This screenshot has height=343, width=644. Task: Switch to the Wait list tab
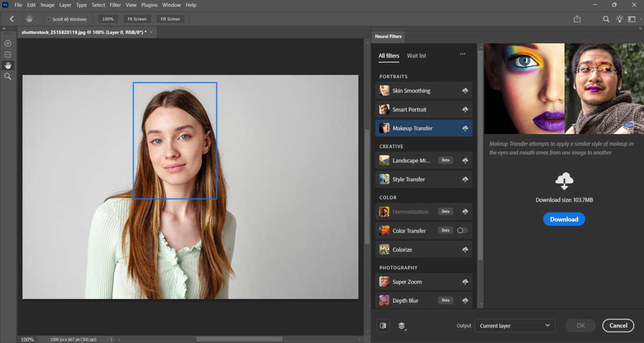coord(416,56)
